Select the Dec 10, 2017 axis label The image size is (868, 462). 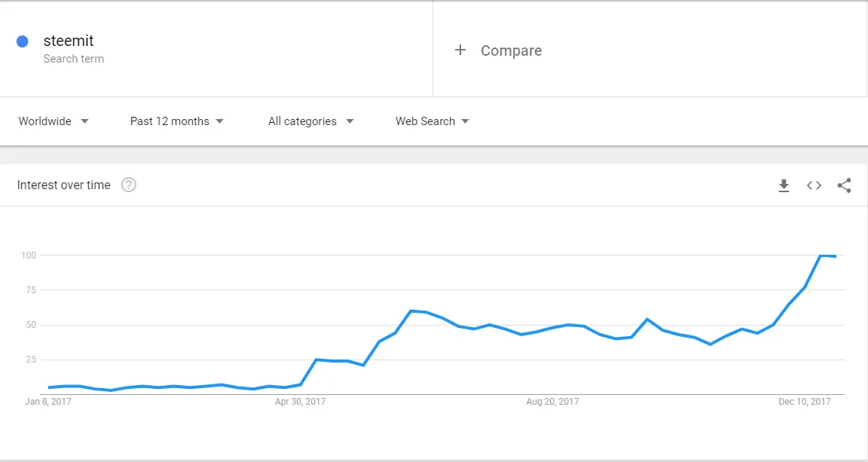(805, 402)
